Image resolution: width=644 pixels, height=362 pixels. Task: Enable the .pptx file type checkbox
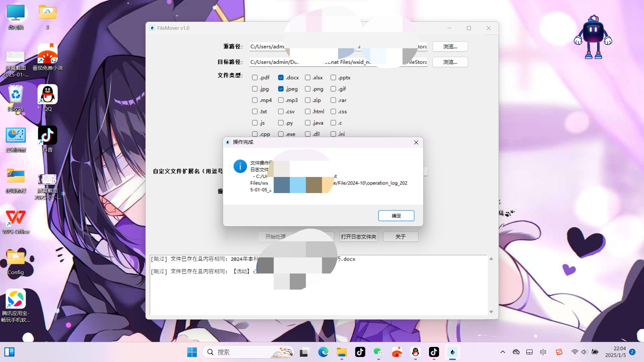[x=333, y=77]
